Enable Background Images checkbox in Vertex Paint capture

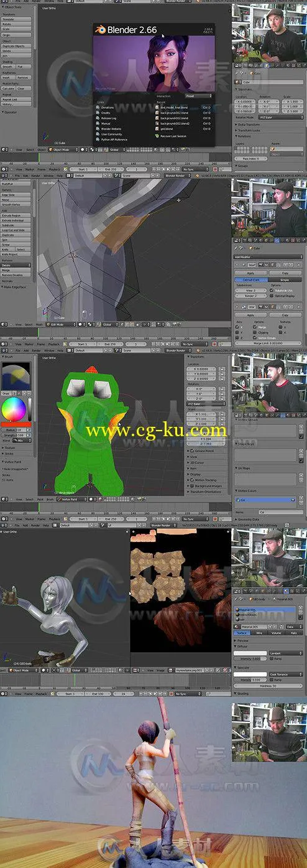pyautogui.click(x=192, y=486)
